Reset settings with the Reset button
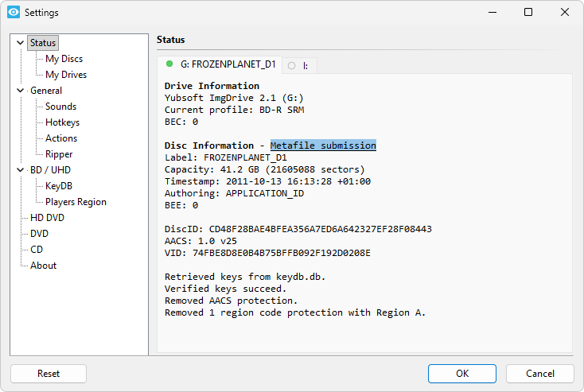This screenshot has width=584, height=392. [x=49, y=374]
